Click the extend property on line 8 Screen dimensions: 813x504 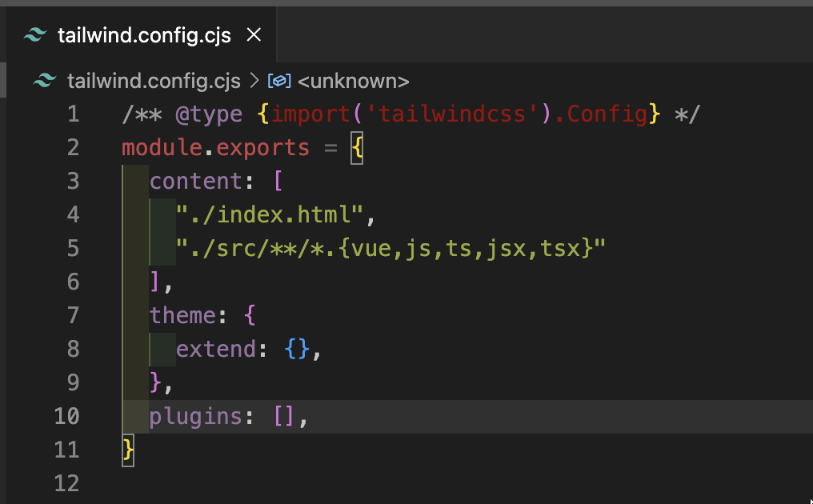[215, 350]
